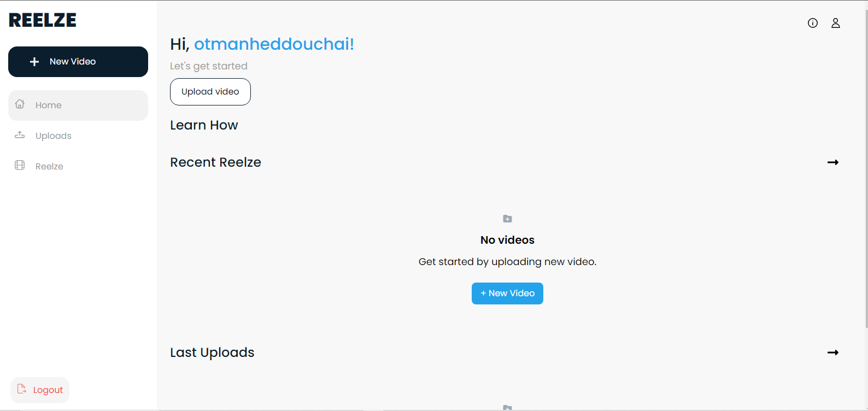Click the page's vertical scrollbar

[x=866, y=164]
